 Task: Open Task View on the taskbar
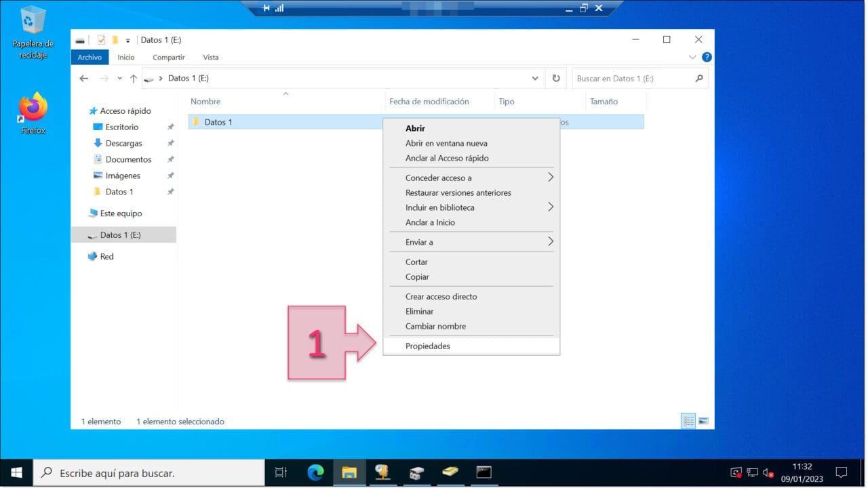pos(281,472)
